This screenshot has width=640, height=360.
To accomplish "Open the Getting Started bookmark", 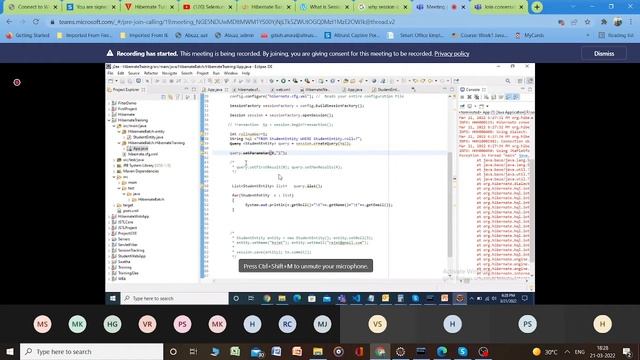I will coord(28,36).
